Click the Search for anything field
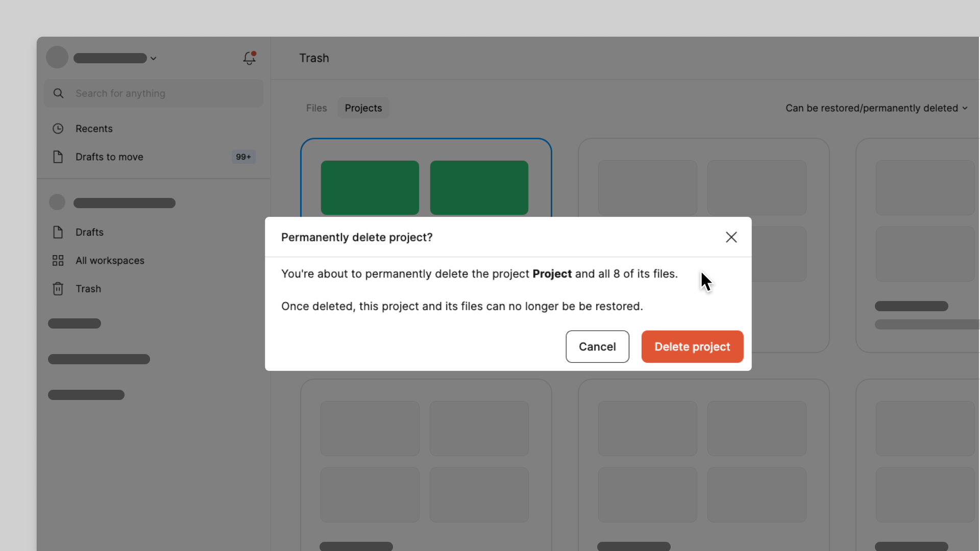This screenshot has width=980, height=551. (x=154, y=93)
